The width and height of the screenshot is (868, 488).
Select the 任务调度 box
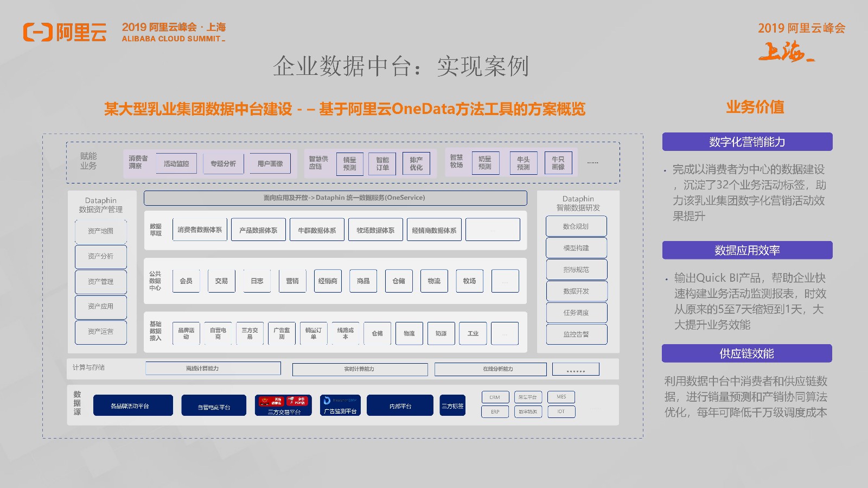point(576,313)
